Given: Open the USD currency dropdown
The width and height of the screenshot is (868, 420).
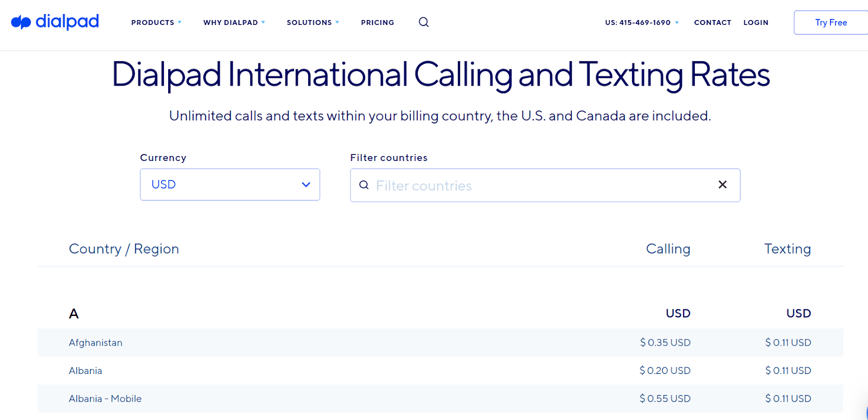Looking at the screenshot, I should click(230, 184).
